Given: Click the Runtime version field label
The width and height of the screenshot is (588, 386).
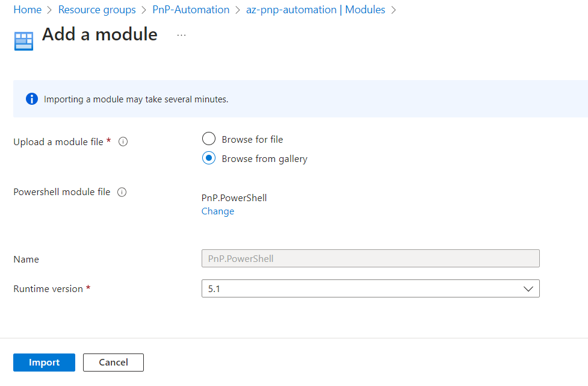Looking at the screenshot, I should [x=48, y=289].
